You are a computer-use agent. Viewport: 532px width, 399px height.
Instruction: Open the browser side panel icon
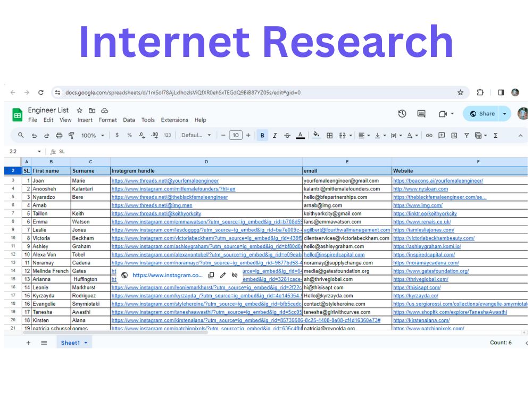pyautogui.click(x=501, y=92)
